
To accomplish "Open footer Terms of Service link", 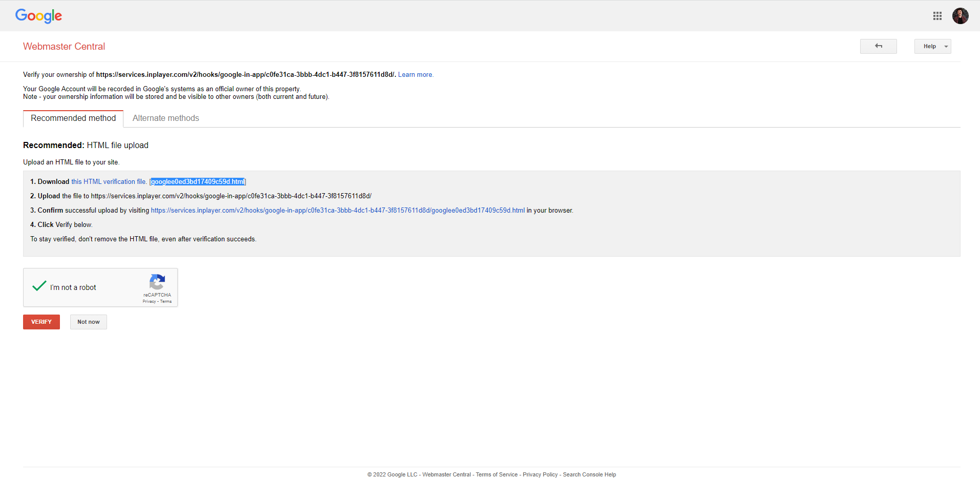I will 497,475.
